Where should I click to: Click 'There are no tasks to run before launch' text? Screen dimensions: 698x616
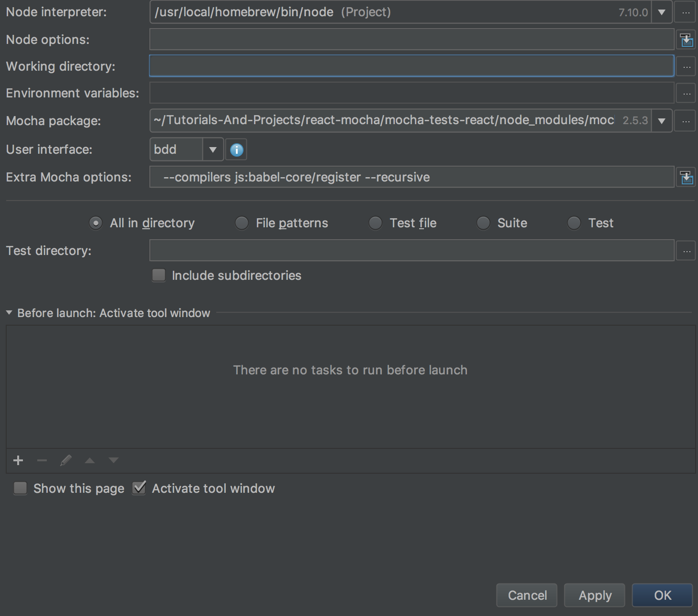click(x=350, y=370)
